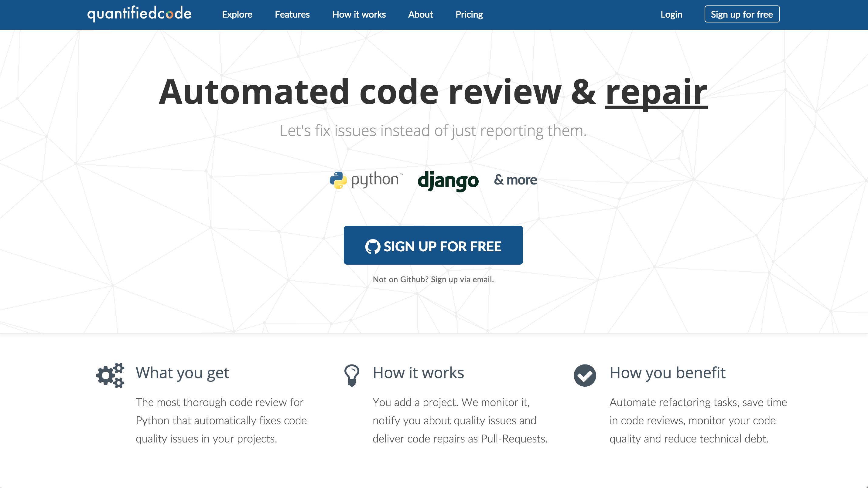
Task: Click the gears icon next to What you get
Action: click(110, 375)
